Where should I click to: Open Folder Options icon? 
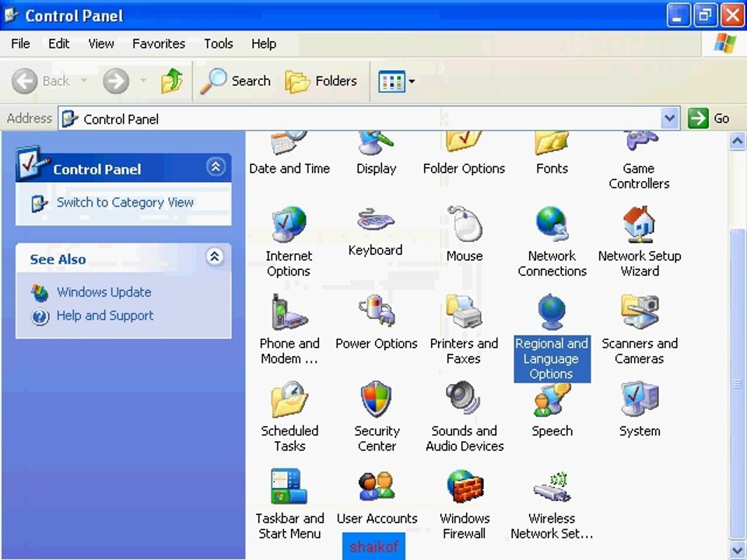[464, 142]
